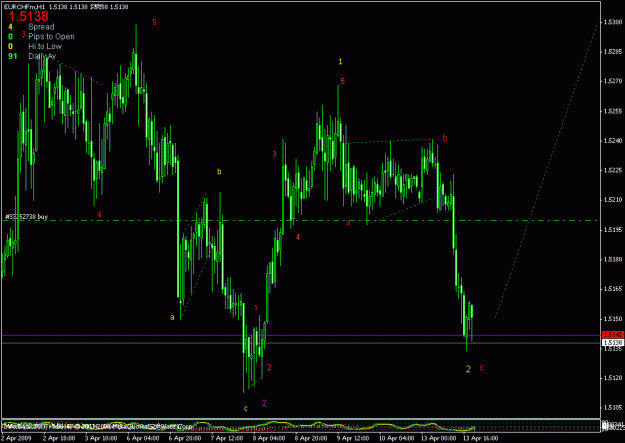Image resolution: width=625 pixels, height=443 pixels.
Task: Click the 6 Apr 20:00 time label
Action: pyautogui.click(x=185, y=438)
